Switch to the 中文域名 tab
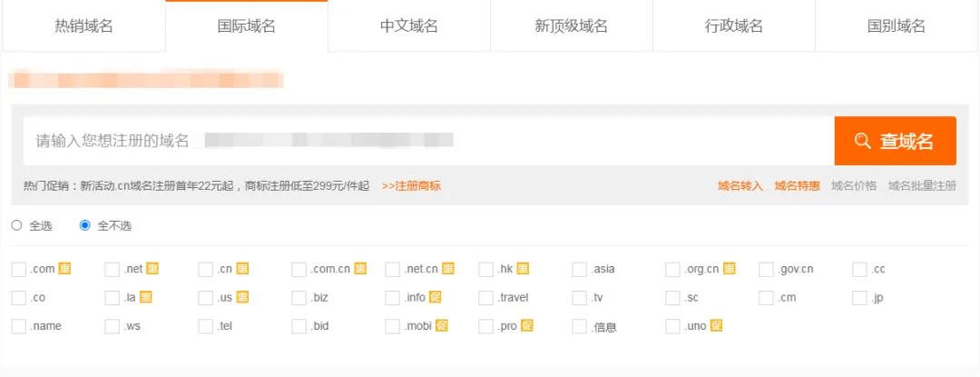Viewport: 980px width, 377px height. pos(408,26)
